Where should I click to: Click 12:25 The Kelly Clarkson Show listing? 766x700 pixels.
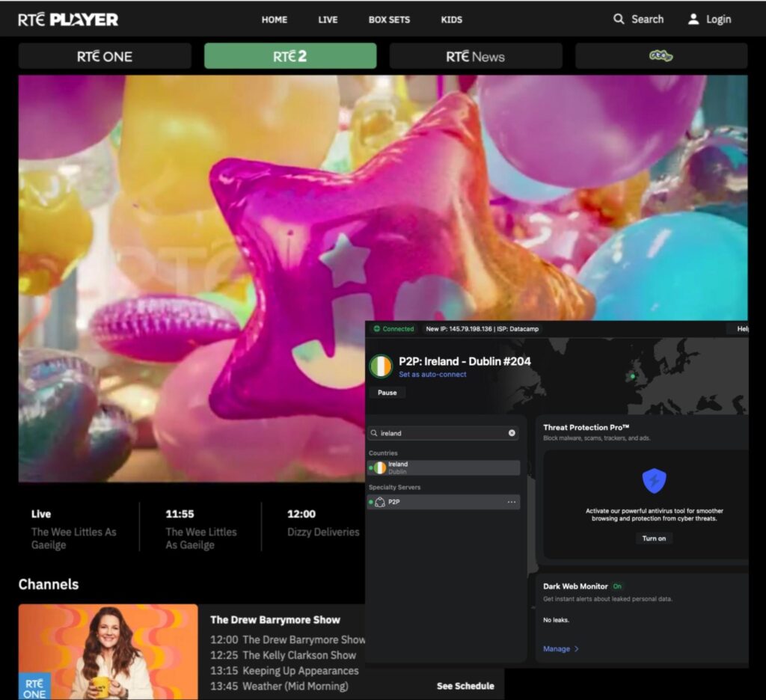coord(284,655)
